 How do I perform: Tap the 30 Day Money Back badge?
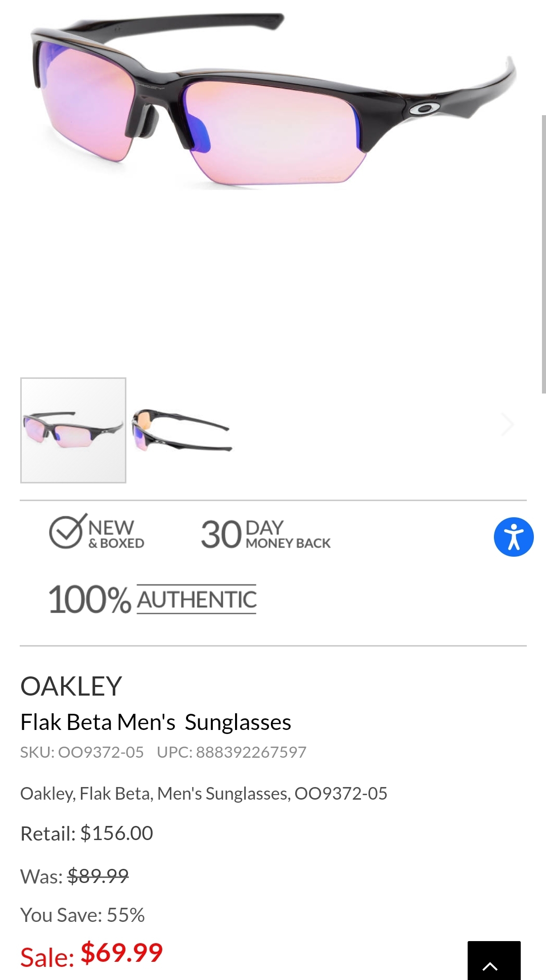pyautogui.click(x=265, y=534)
